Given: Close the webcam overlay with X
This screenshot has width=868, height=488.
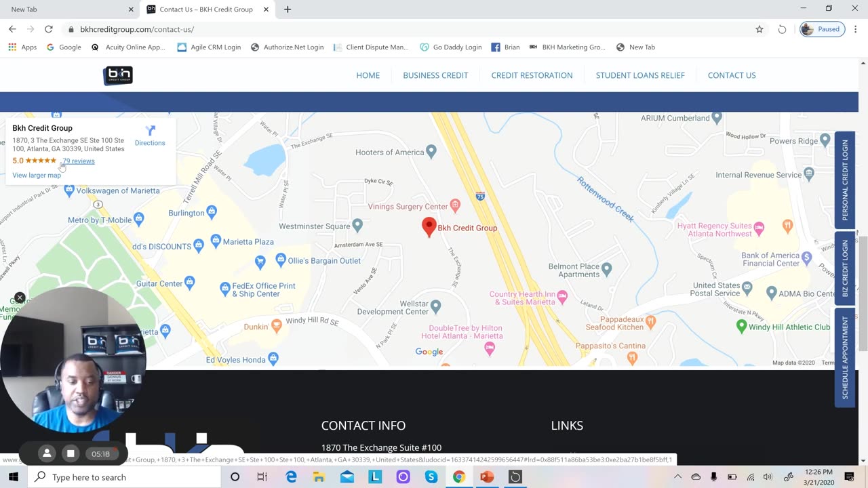Looking at the screenshot, I should point(20,298).
